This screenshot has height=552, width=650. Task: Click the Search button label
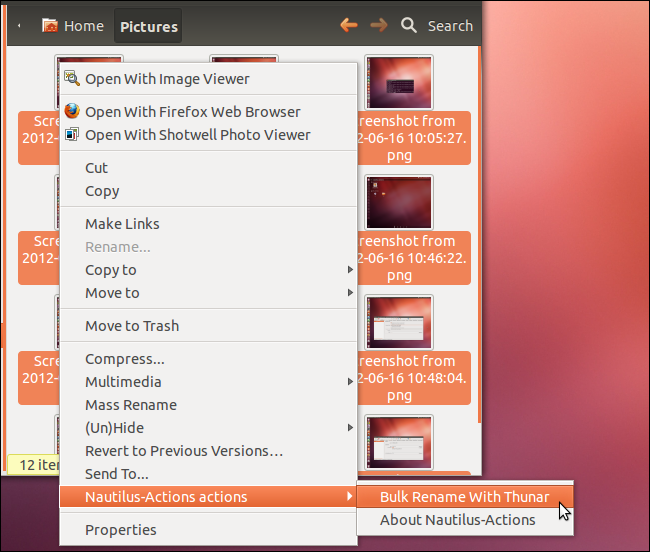point(450,26)
